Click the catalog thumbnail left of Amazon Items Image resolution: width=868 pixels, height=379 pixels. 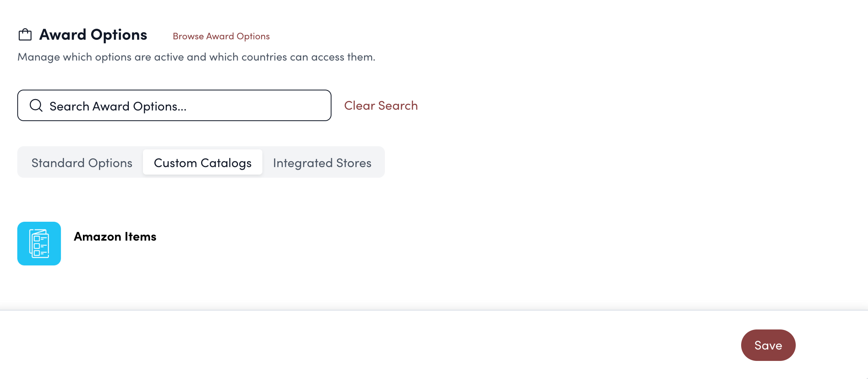click(39, 243)
